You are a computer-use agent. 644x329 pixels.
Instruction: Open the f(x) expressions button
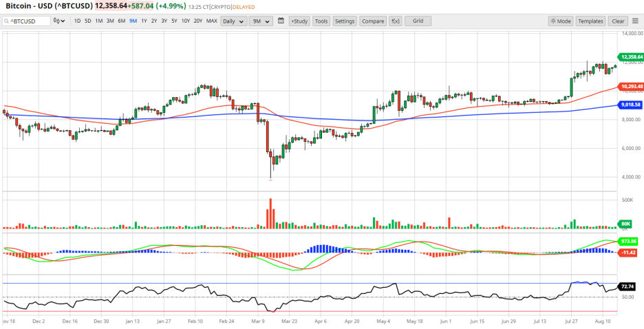click(x=396, y=21)
